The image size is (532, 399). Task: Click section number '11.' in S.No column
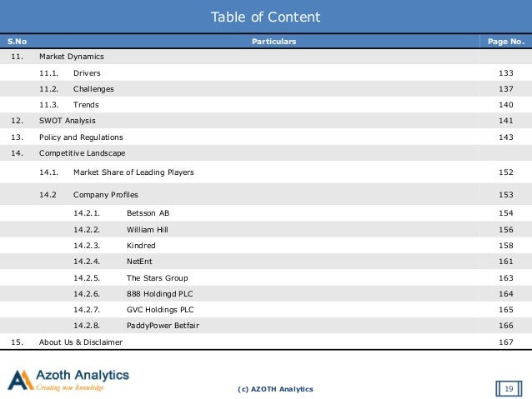(17, 57)
